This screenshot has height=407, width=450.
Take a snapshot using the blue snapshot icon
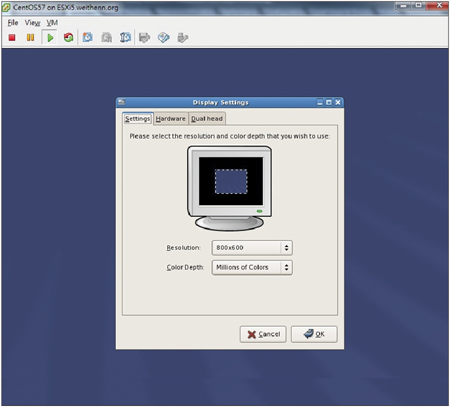click(87, 37)
